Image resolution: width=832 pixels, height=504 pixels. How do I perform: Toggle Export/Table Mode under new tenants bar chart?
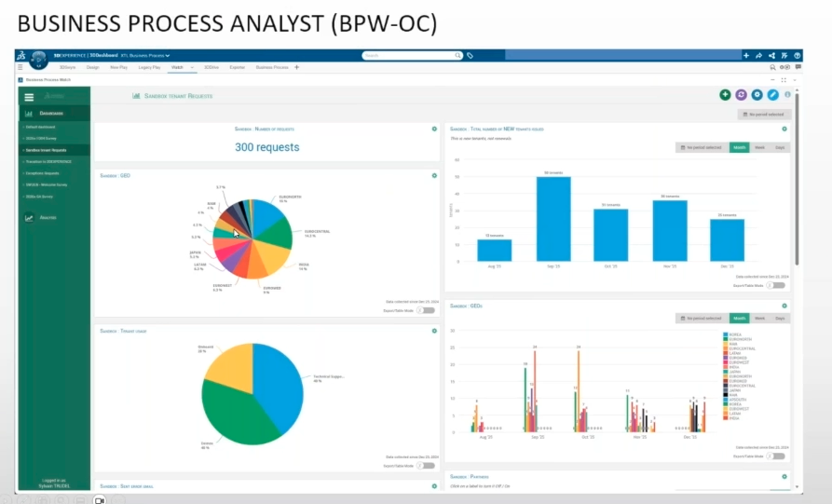coord(776,285)
